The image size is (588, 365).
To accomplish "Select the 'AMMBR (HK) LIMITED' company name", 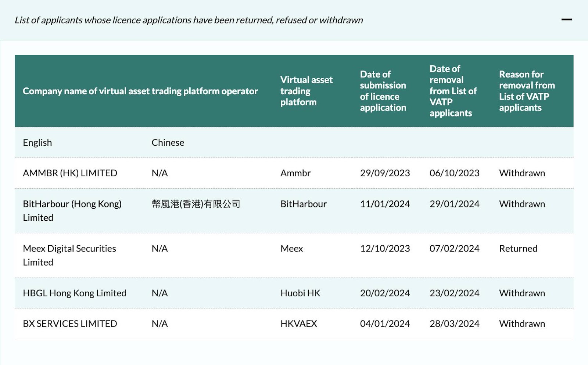I will click(70, 173).
